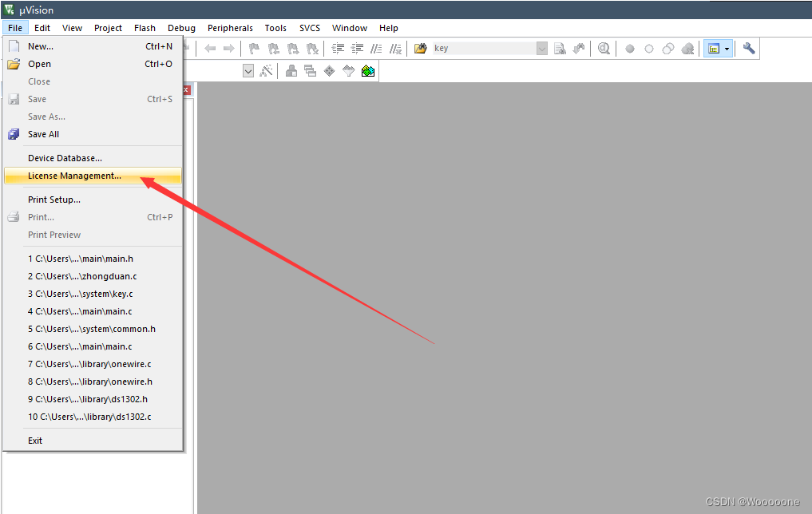Expand the search combo box showing key
This screenshot has width=812, height=514.
(x=541, y=49)
